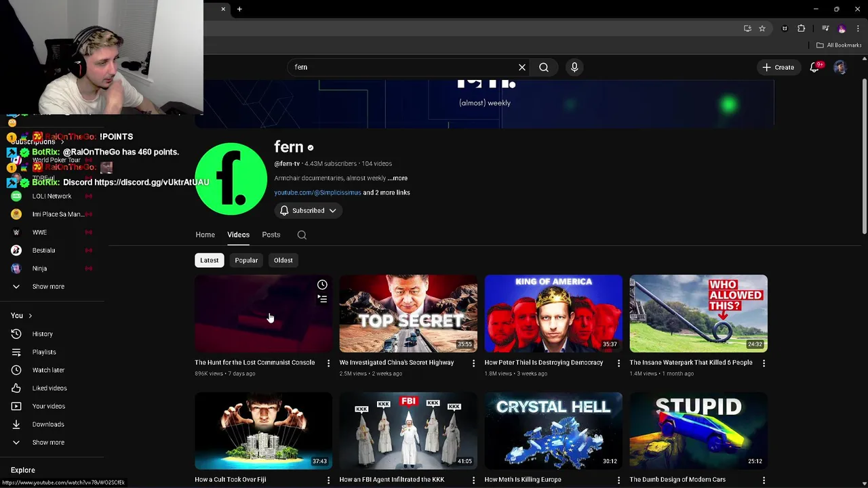Start voice search with microphone
This screenshot has width=868, height=488.
coord(574,67)
